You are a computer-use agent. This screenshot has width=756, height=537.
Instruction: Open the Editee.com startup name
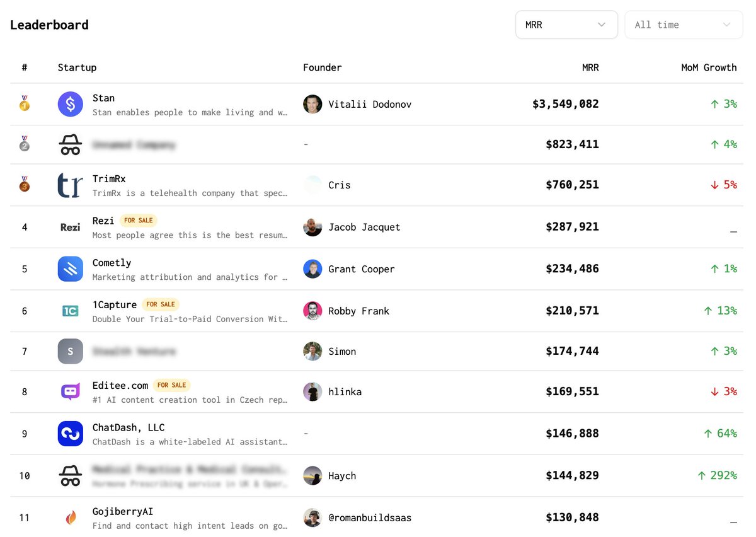click(120, 385)
